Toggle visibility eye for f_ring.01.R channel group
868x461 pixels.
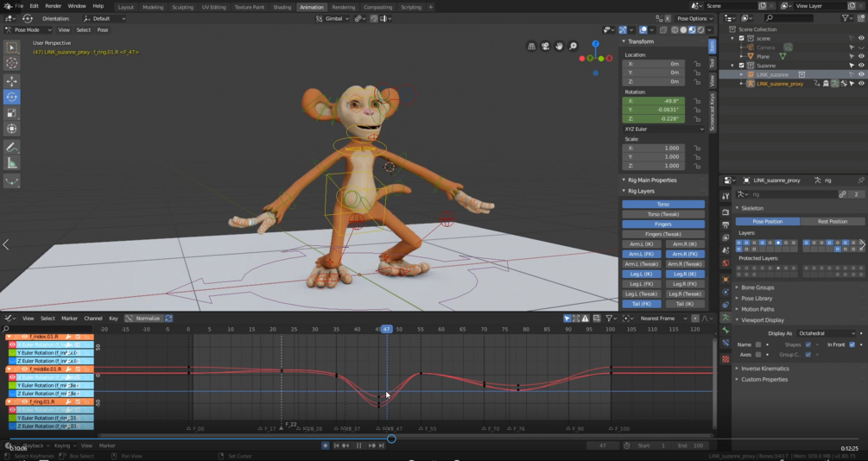tap(24, 401)
